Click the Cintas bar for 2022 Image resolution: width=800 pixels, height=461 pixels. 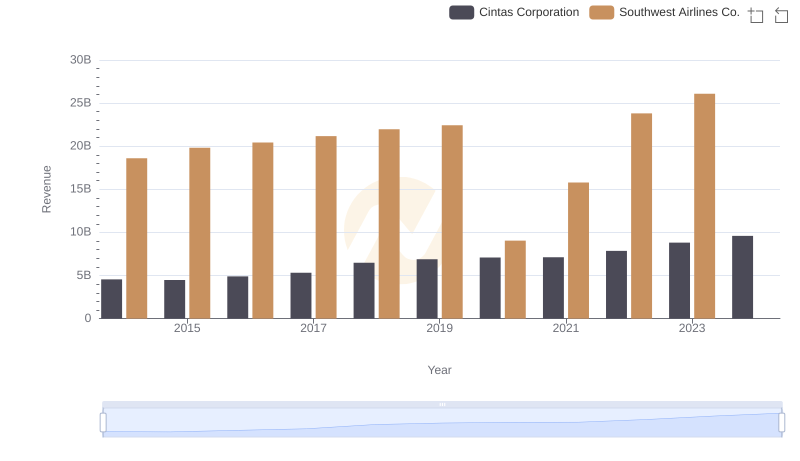click(616, 285)
